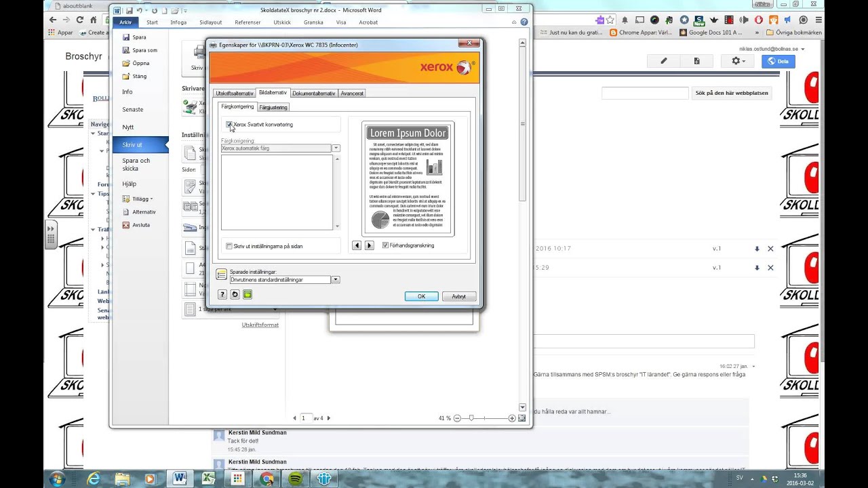868x488 pixels.
Task: Check Skriv ut inställningarna på sidan
Action: [229, 246]
